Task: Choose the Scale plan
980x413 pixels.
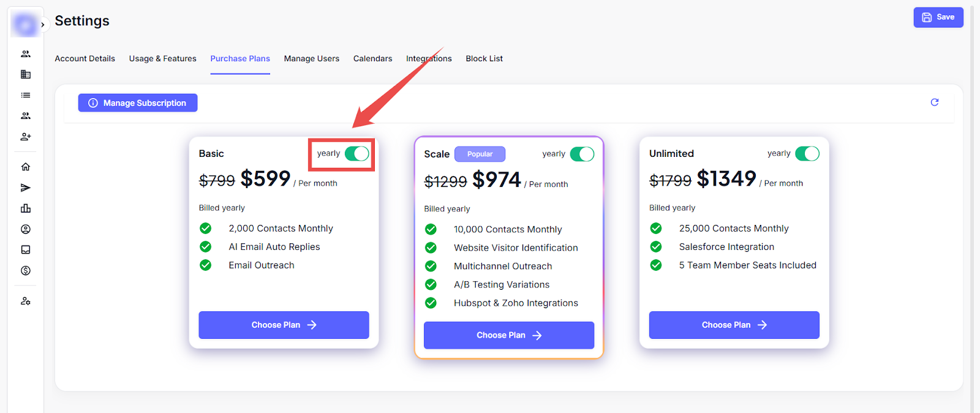Action: pyautogui.click(x=508, y=335)
